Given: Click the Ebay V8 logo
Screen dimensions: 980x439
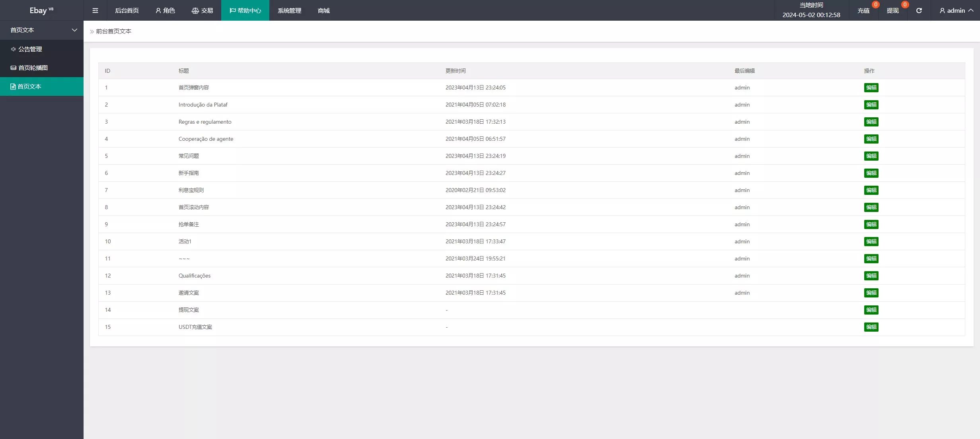Looking at the screenshot, I should [41, 10].
